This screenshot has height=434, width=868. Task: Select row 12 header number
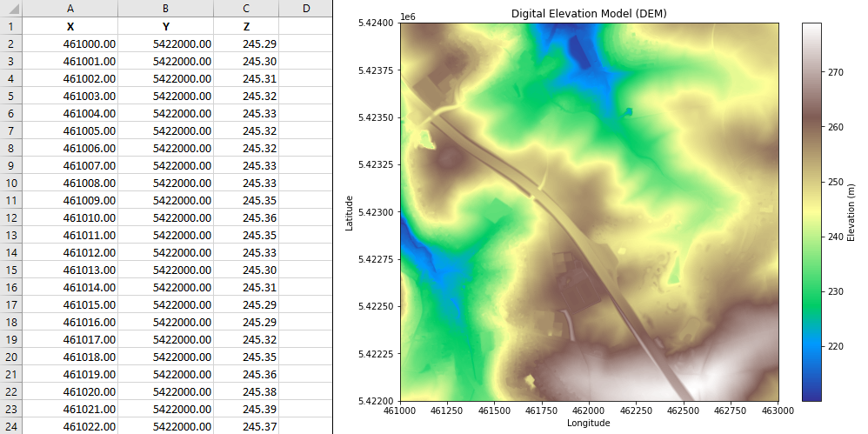point(10,217)
